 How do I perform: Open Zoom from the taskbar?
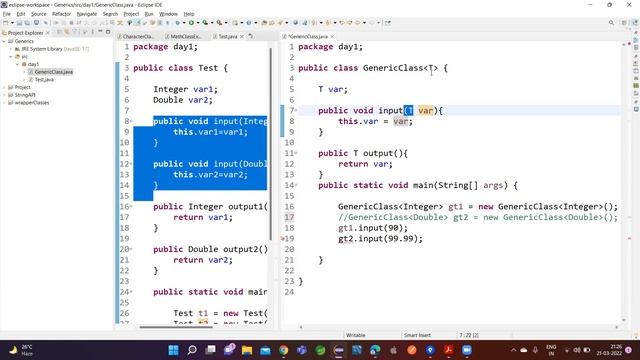pyautogui.click(x=467, y=350)
